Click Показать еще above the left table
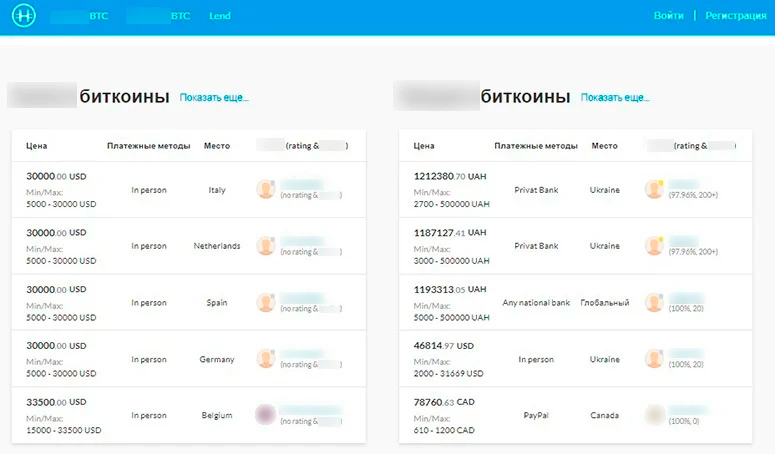This screenshot has height=454, width=775. (214, 98)
